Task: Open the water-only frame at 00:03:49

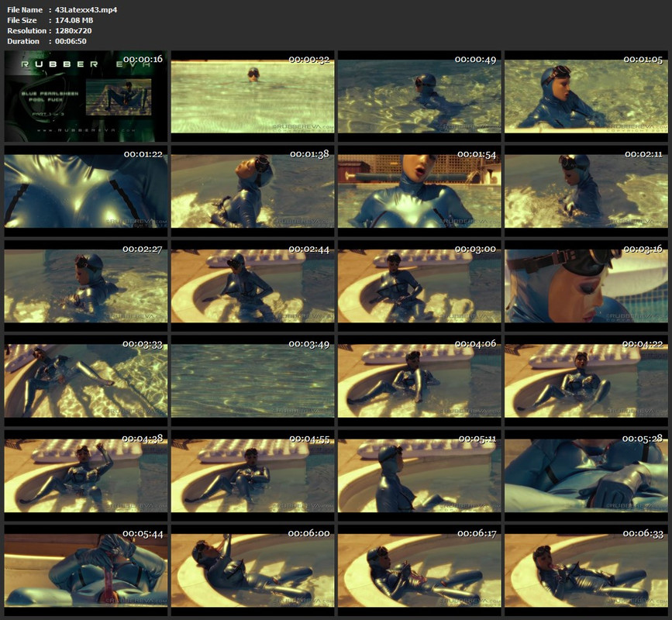Action: (253, 381)
